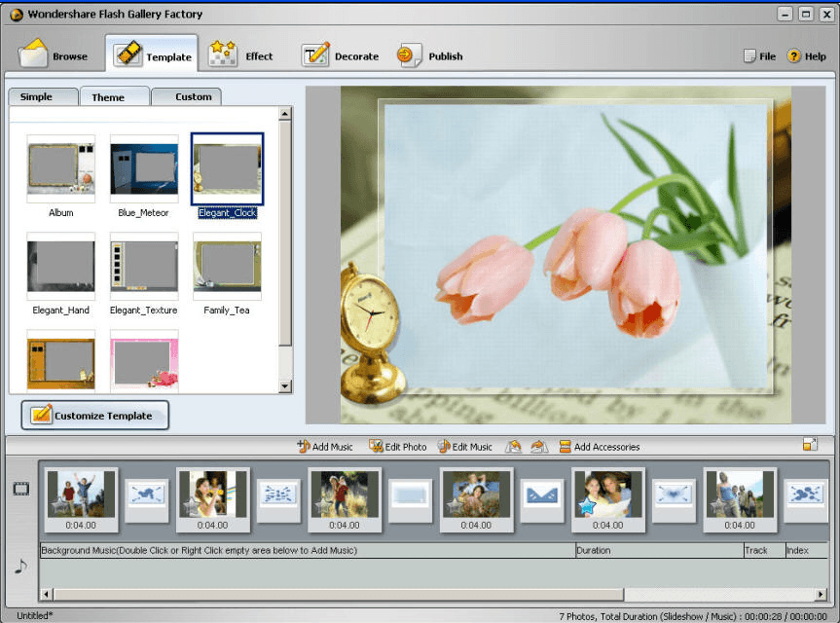
Task: Open the Add Accessories panel
Action: point(603,446)
